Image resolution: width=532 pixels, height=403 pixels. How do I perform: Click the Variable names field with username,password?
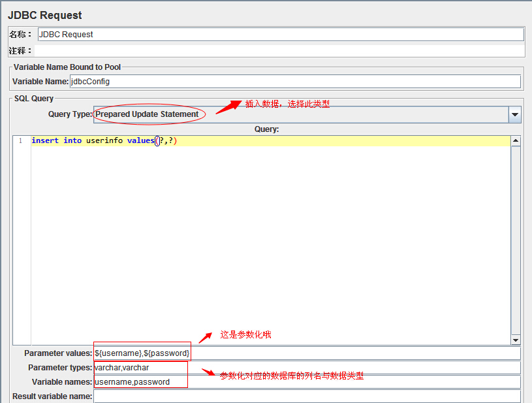(x=307, y=382)
